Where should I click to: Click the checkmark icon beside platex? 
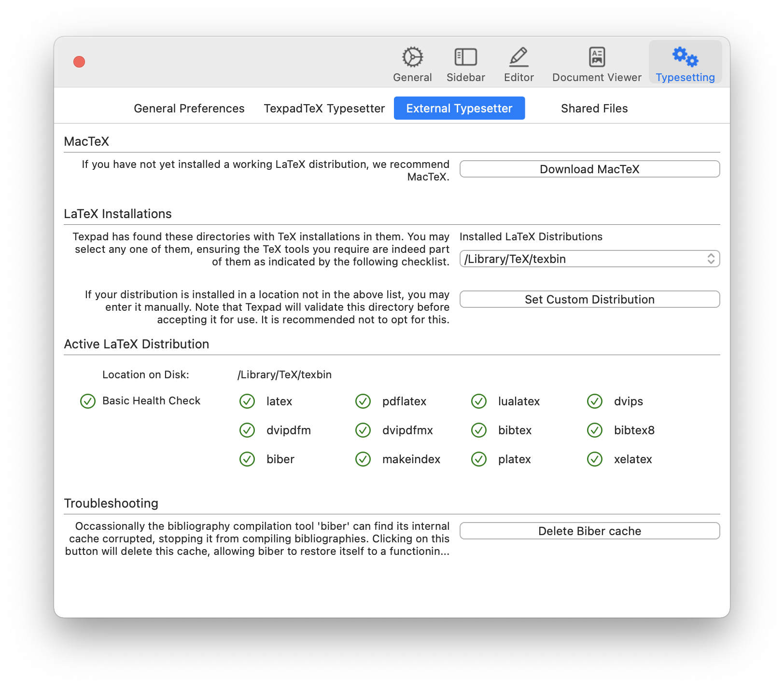coord(479,459)
